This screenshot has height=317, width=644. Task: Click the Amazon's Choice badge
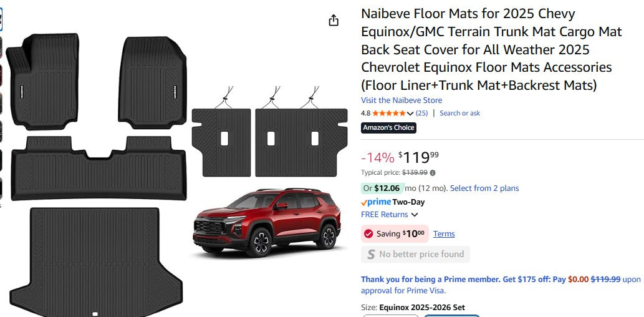pos(388,128)
